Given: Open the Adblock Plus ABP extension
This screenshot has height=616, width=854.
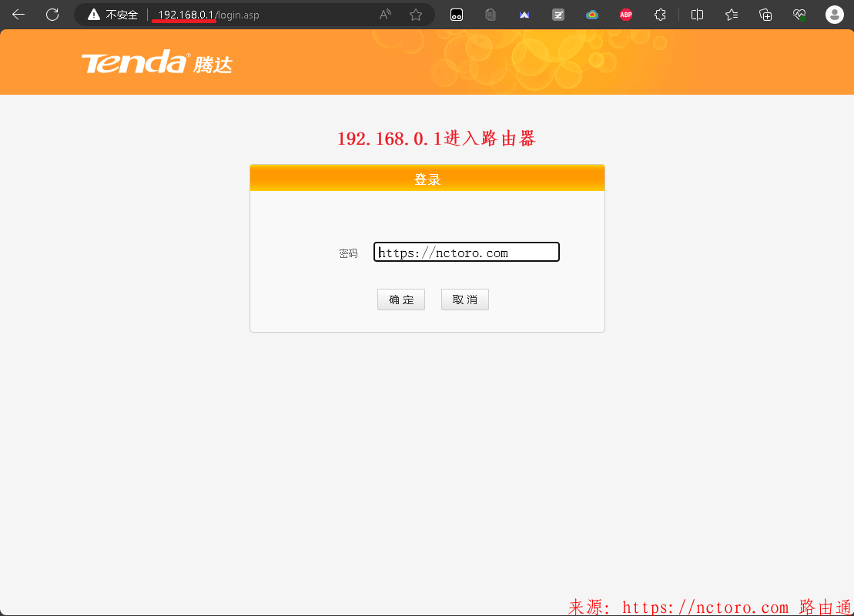Looking at the screenshot, I should click(x=626, y=15).
